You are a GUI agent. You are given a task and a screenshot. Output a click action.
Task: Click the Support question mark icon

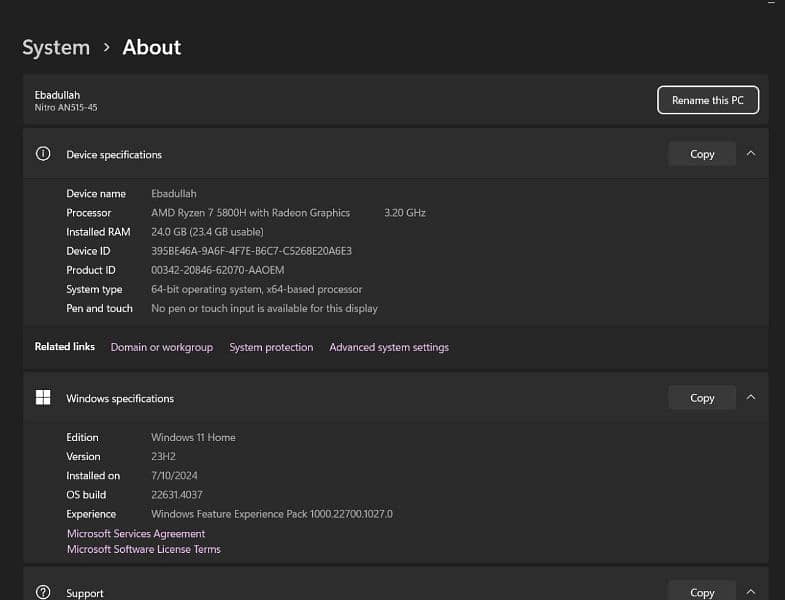coord(43,592)
